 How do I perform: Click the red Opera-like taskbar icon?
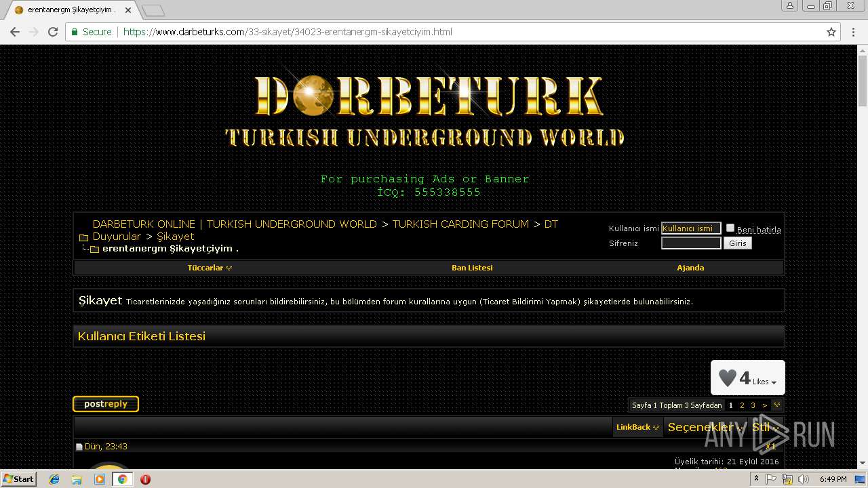tap(145, 479)
